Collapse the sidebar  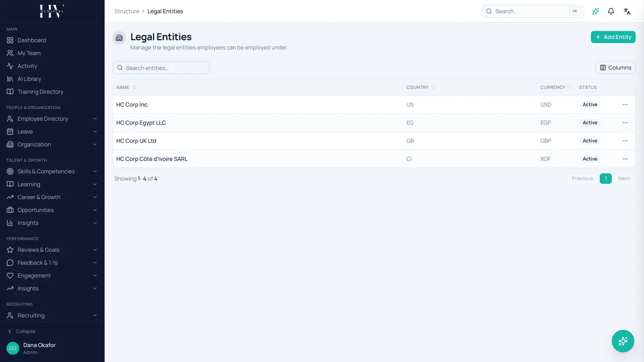tap(22, 331)
